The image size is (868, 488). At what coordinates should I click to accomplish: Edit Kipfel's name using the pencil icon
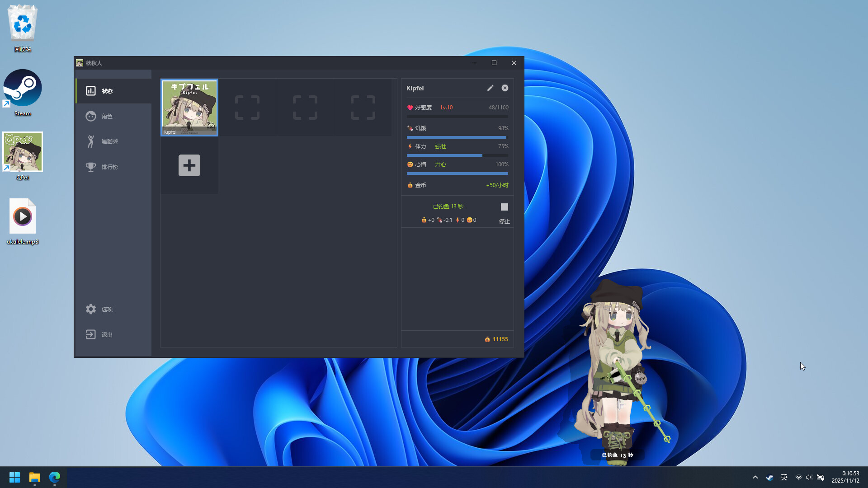[x=490, y=88]
